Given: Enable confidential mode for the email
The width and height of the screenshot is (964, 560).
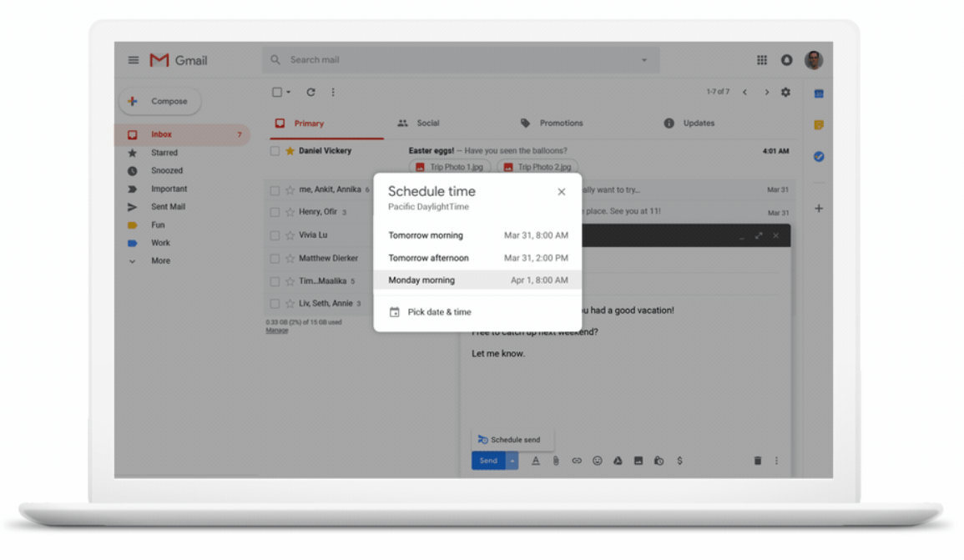Looking at the screenshot, I should [x=659, y=460].
